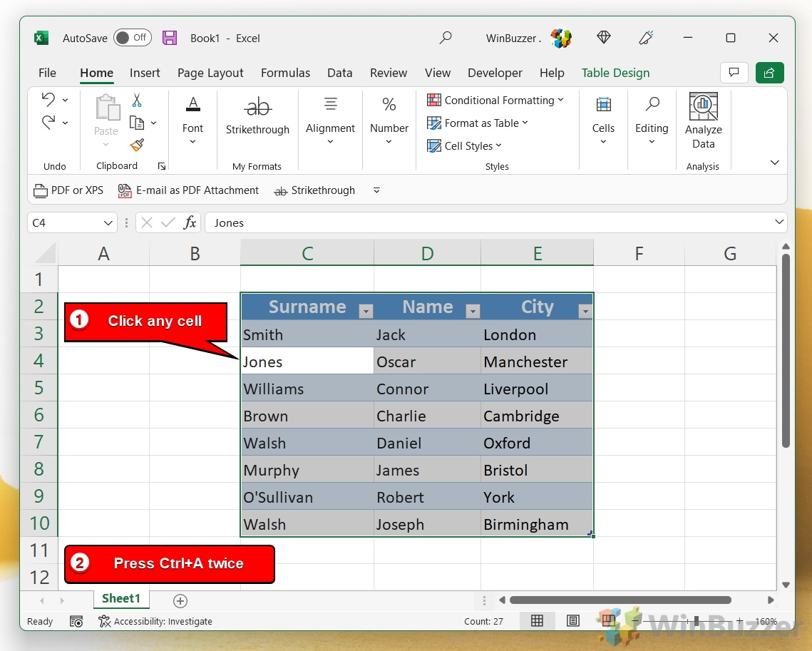Expand the Editing group dropdown

coord(652,141)
